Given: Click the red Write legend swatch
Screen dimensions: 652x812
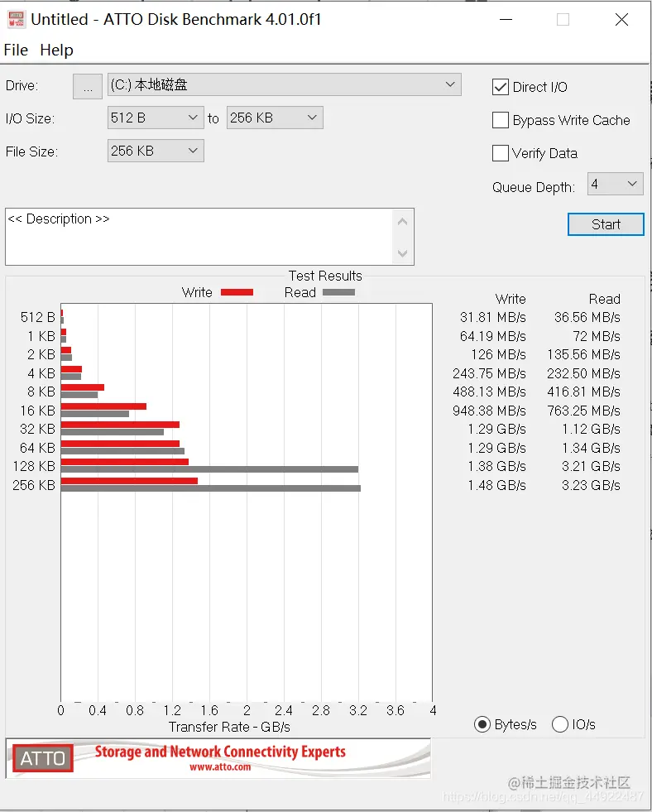Looking at the screenshot, I should tap(237, 292).
